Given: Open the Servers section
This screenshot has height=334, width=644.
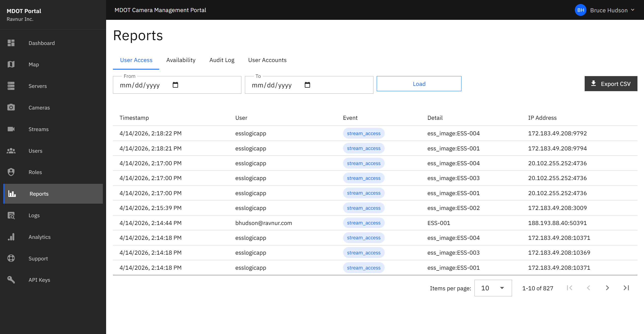Looking at the screenshot, I should (37, 86).
